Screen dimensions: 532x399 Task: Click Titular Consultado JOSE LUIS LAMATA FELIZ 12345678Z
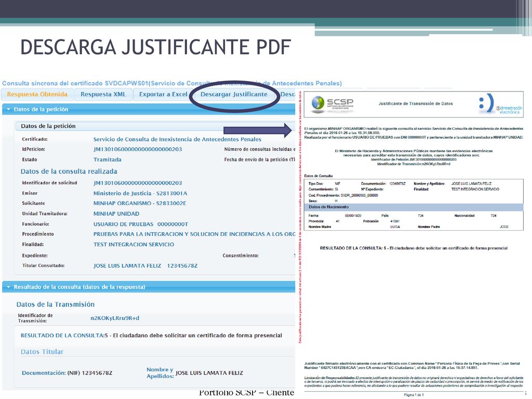click(145, 265)
